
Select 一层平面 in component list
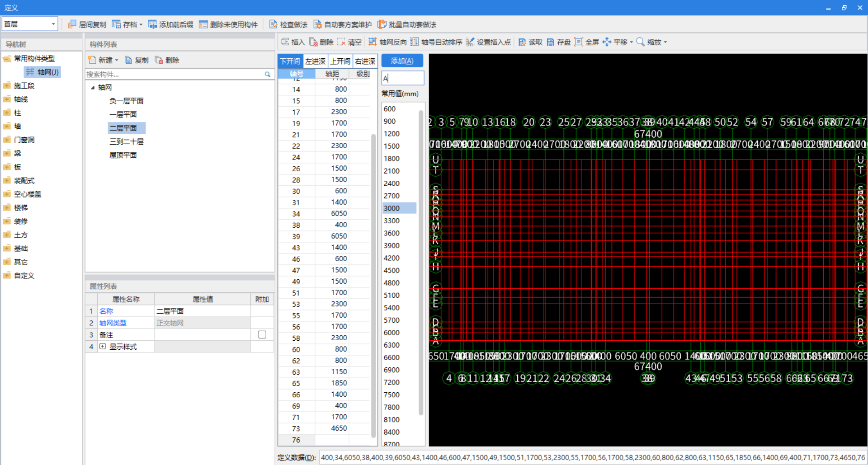[x=123, y=114]
